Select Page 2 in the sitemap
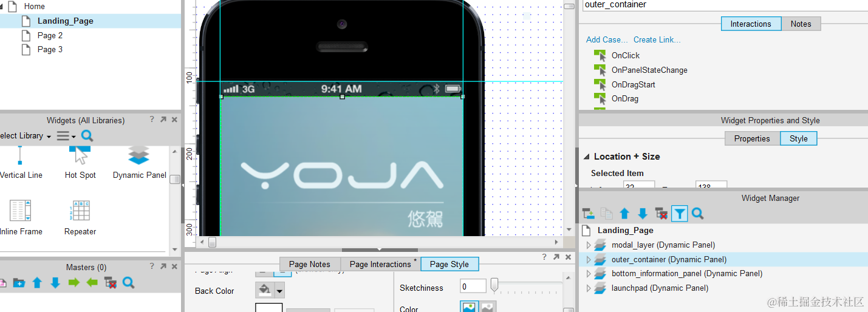 coord(50,35)
